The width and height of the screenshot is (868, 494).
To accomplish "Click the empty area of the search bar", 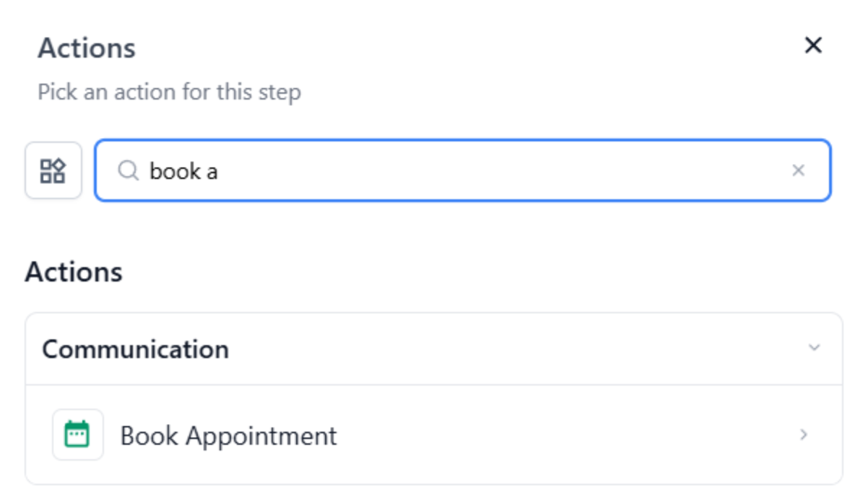I will pos(505,170).
